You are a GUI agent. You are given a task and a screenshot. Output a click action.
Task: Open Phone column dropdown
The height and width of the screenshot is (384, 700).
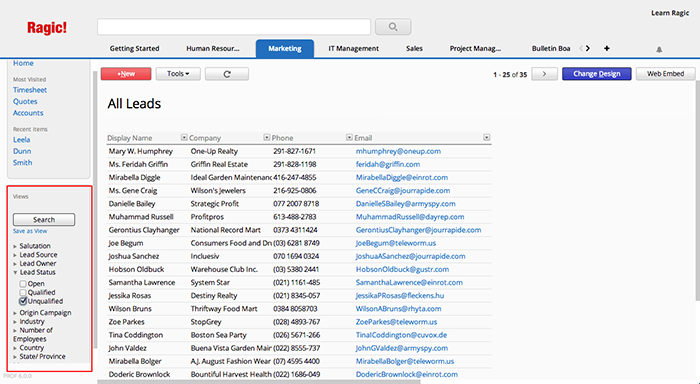349,138
